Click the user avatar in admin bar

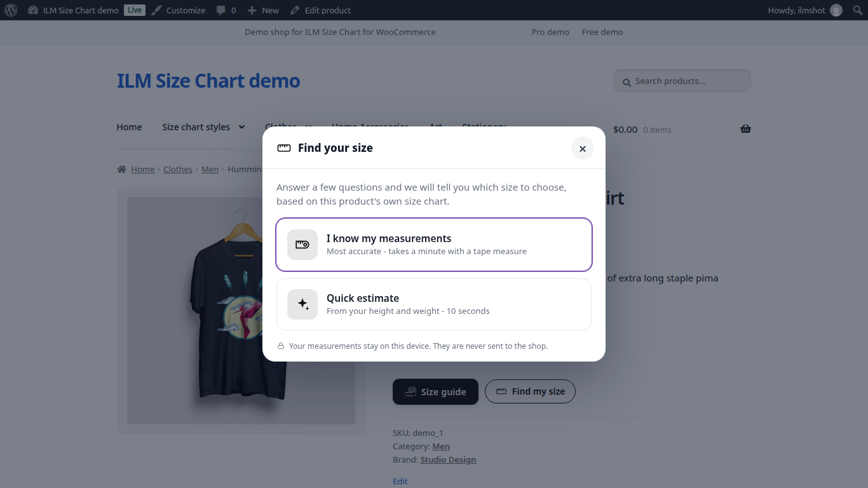point(836,10)
